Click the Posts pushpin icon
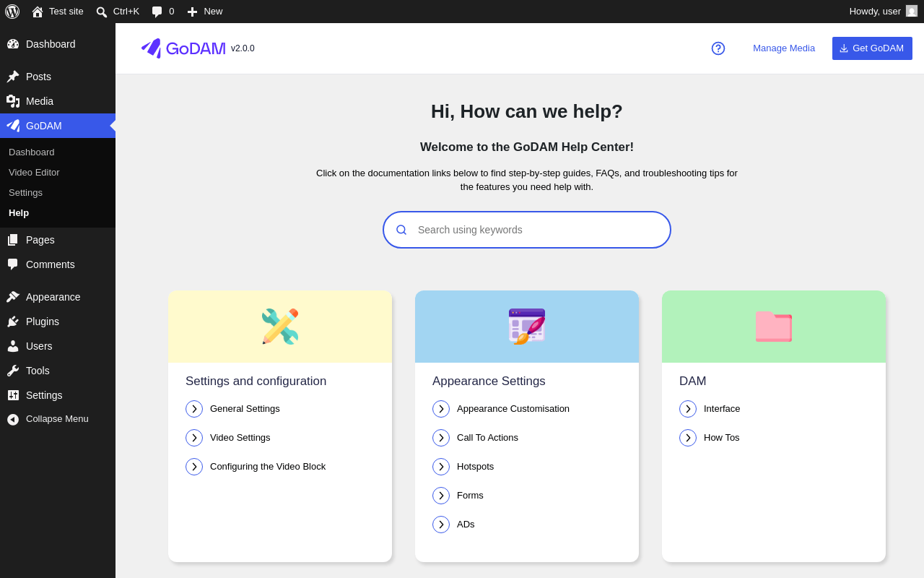The width and height of the screenshot is (924, 578). (x=13, y=77)
